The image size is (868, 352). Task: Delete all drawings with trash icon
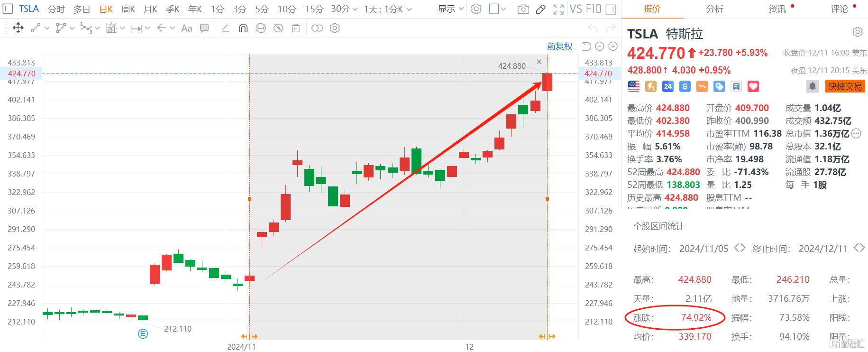point(296,28)
